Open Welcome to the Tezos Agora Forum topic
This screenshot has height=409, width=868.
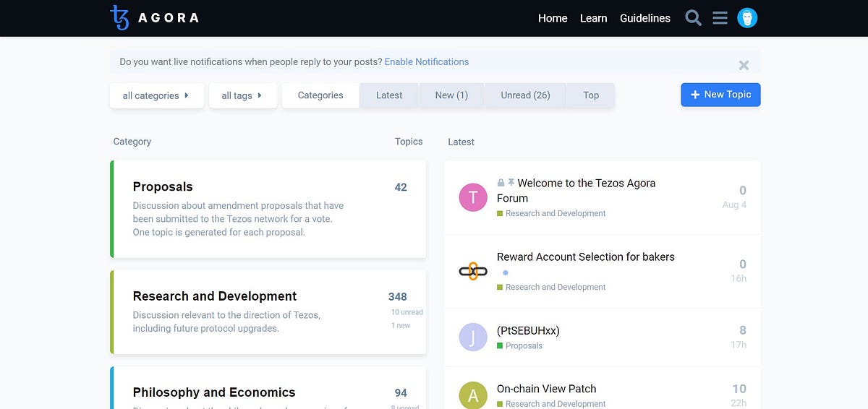(576, 191)
